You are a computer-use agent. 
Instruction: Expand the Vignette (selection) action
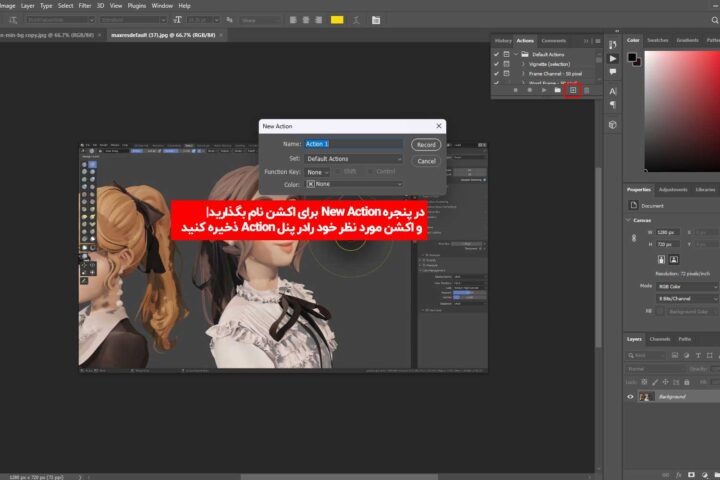[523, 64]
